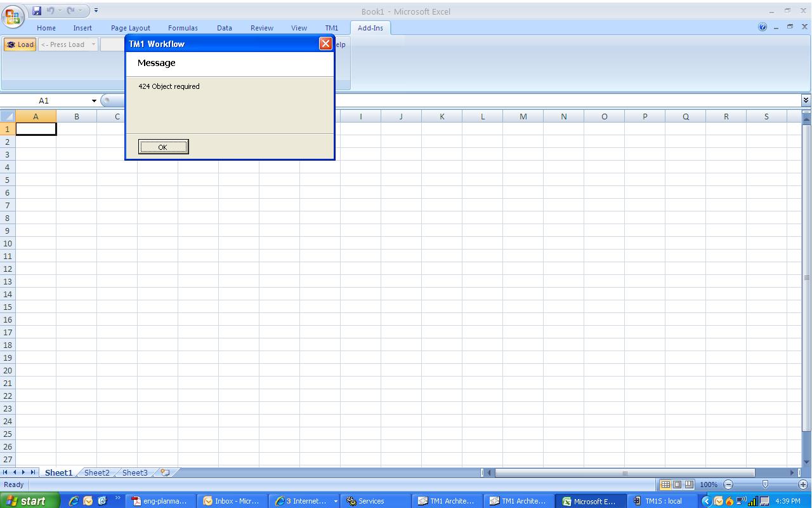Switch to Sheet2 tab
This screenshot has height=508, width=812.
pos(97,472)
